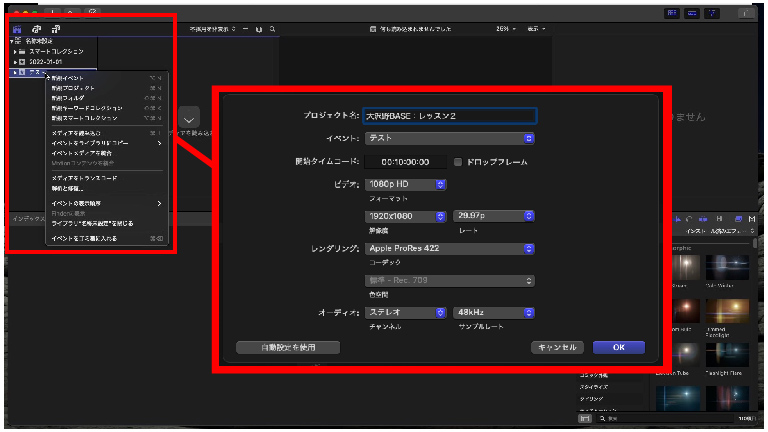Viewport: 768px width, 432px height.
Task: Open the sample rate dropdown 48kHz
Action: click(x=494, y=312)
